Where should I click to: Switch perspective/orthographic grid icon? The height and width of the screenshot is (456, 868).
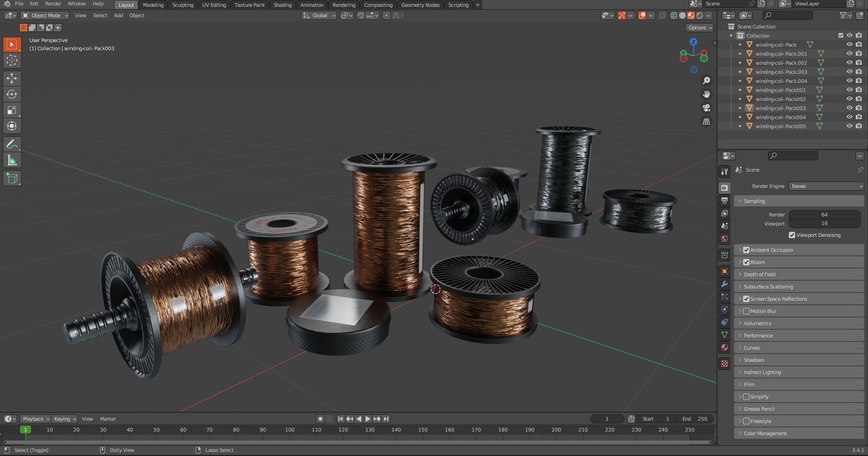tap(706, 121)
